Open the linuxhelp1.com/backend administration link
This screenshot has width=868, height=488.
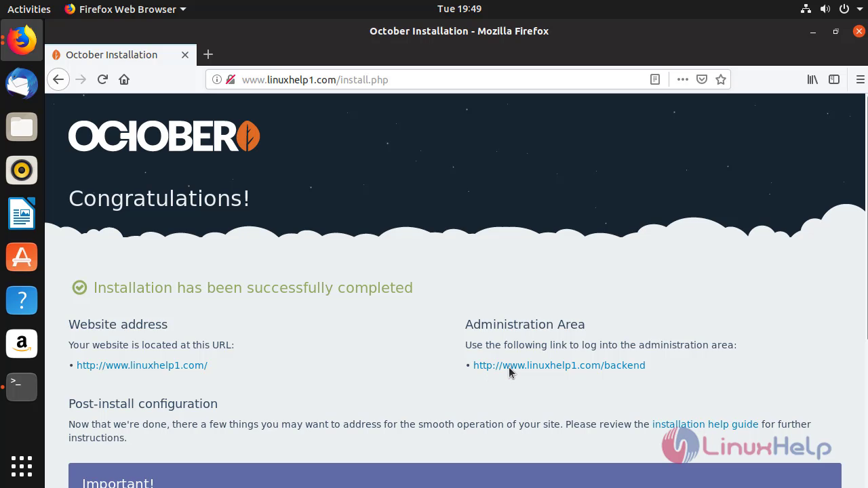click(x=559, y=365)
